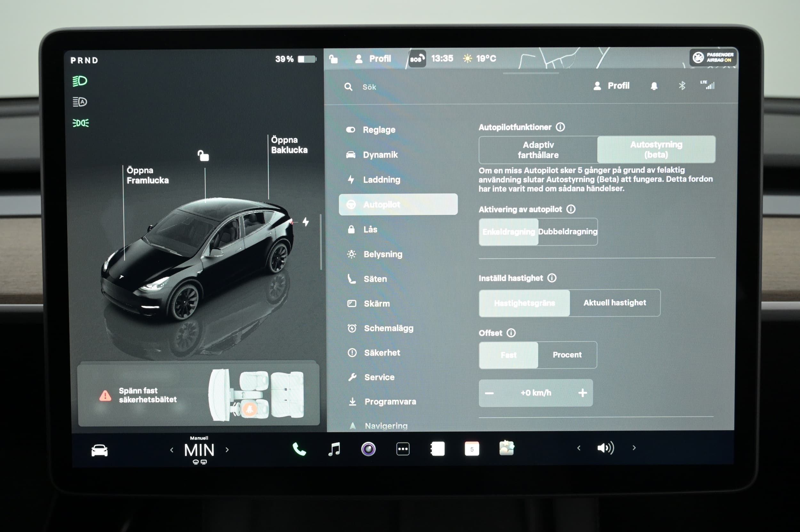Image resolution: width=800 pixels, height=532 pixels.
Task: Set speed to Hastighetsgräns
Action: [524, 303]
